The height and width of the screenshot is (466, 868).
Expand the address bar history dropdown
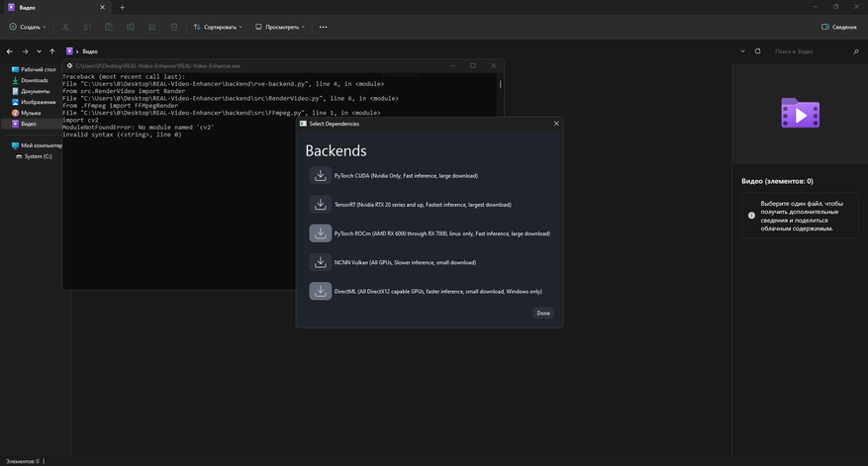[742, 51]
